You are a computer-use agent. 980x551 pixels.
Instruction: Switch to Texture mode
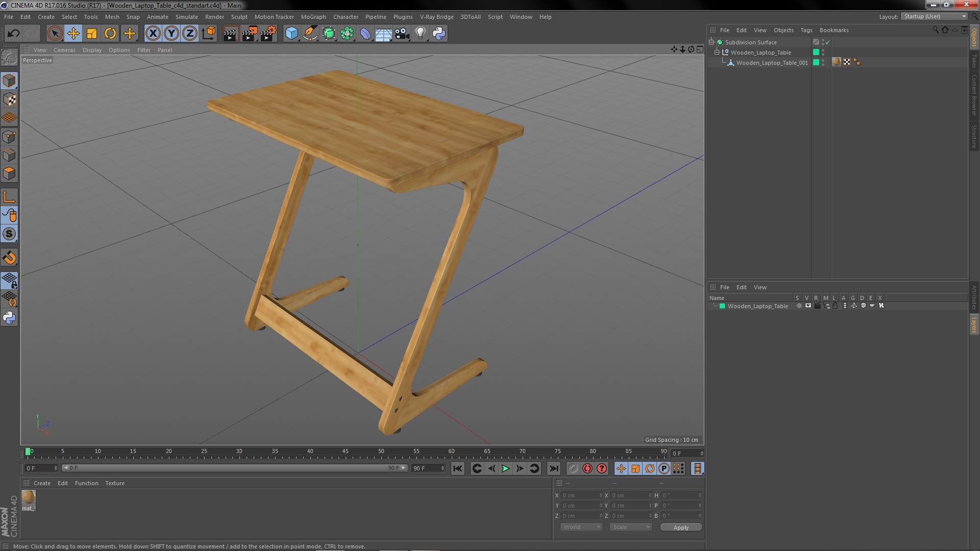pos(9,99)
